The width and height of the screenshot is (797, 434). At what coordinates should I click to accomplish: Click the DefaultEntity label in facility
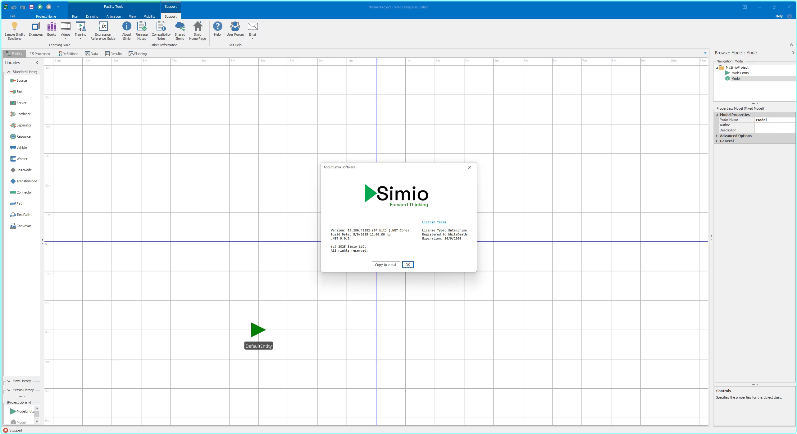[258, 346]
